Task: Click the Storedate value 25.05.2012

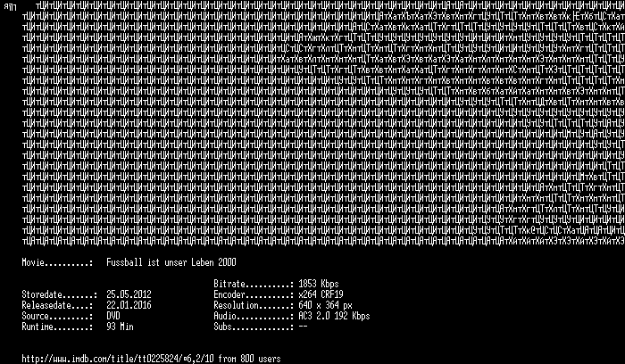Action: (129, 294)
